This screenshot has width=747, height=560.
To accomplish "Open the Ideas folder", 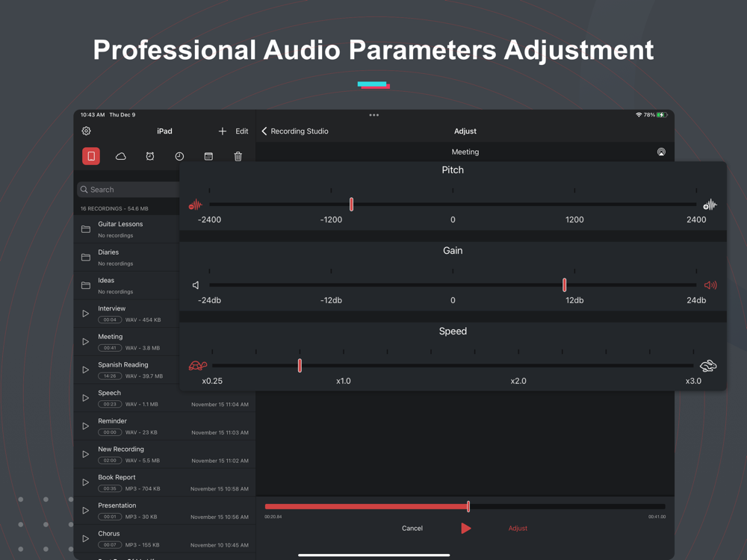I will pyautogui.click(x=127, y=285).
